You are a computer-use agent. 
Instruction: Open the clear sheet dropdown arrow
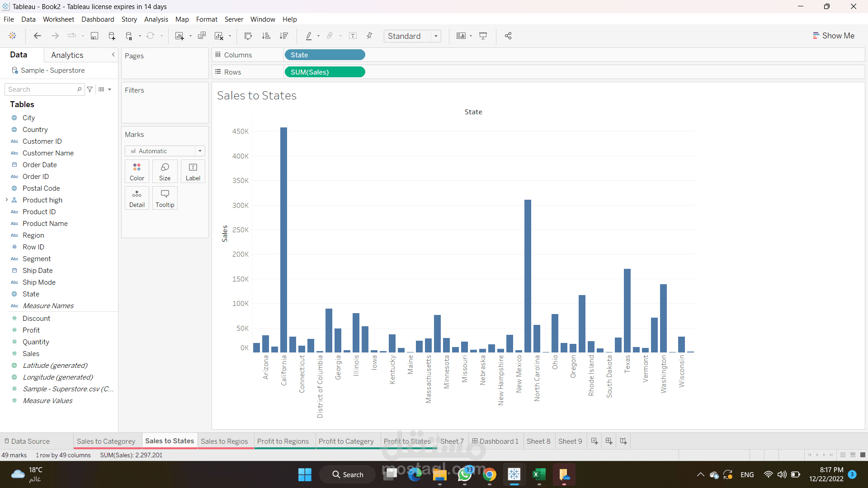tap(230, 36)
